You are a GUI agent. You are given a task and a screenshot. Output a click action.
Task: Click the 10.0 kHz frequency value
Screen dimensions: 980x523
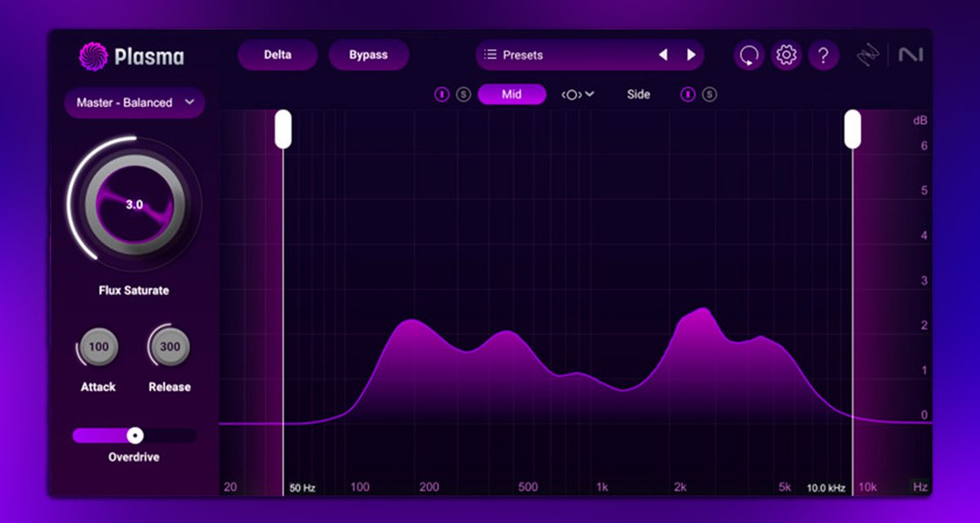click(x=826, y=488)
